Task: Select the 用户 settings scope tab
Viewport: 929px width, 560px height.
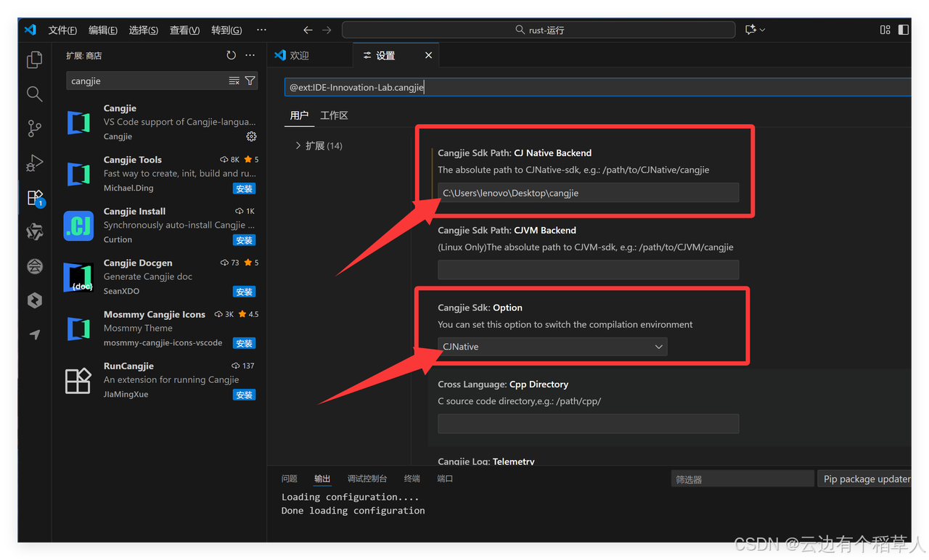Action: pyautogui.click(x=299, y=115)
